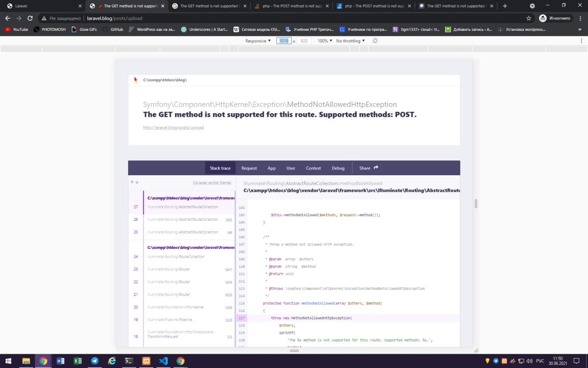The height and width of the screenshot is (368, 588).
Task: Open the 100% zoom dropdown
Action: [325, 41]
